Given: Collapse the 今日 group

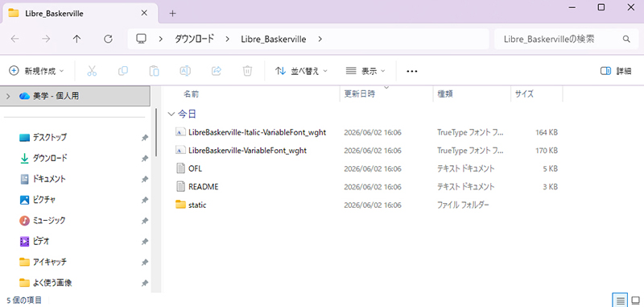Looking at the screenshot, I should coord(171,114).
